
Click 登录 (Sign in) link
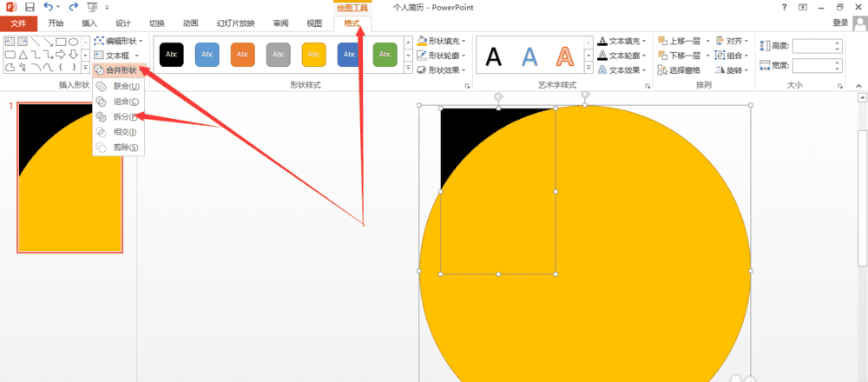840,23
